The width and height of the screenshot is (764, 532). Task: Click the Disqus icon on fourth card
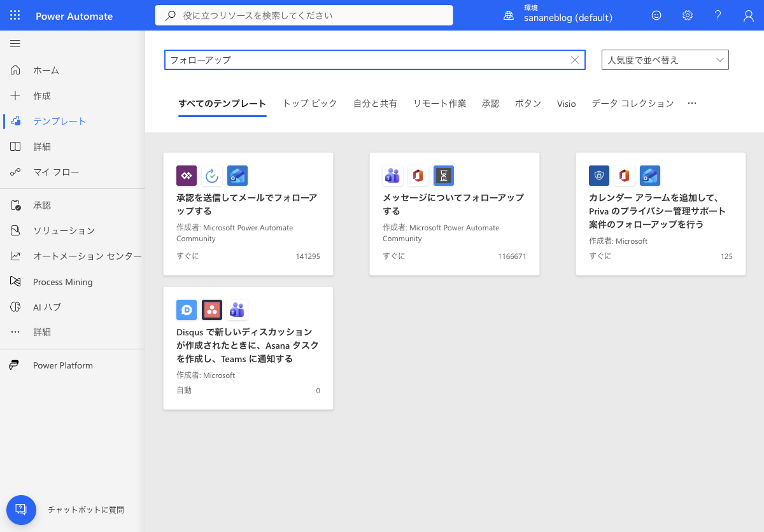click(x=187, y=310)
